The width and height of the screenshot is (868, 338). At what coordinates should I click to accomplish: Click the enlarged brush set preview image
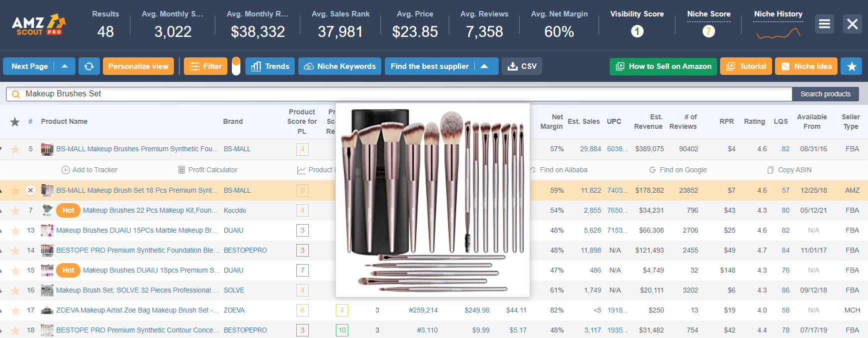point(433,200)
